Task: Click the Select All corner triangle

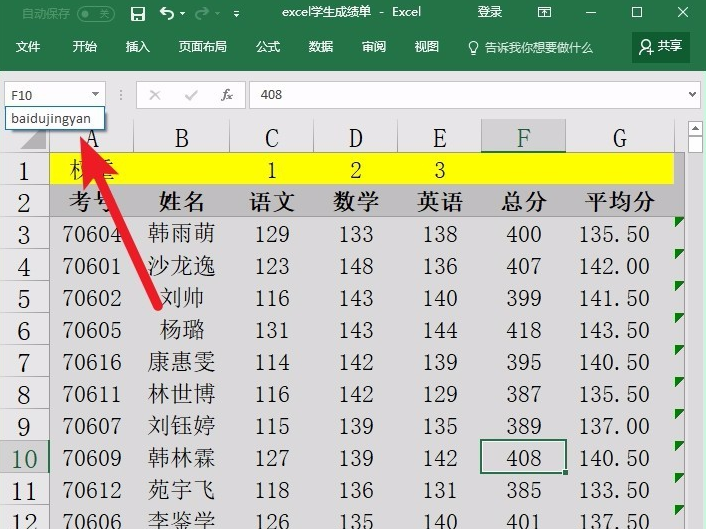Action: point(34,139)
